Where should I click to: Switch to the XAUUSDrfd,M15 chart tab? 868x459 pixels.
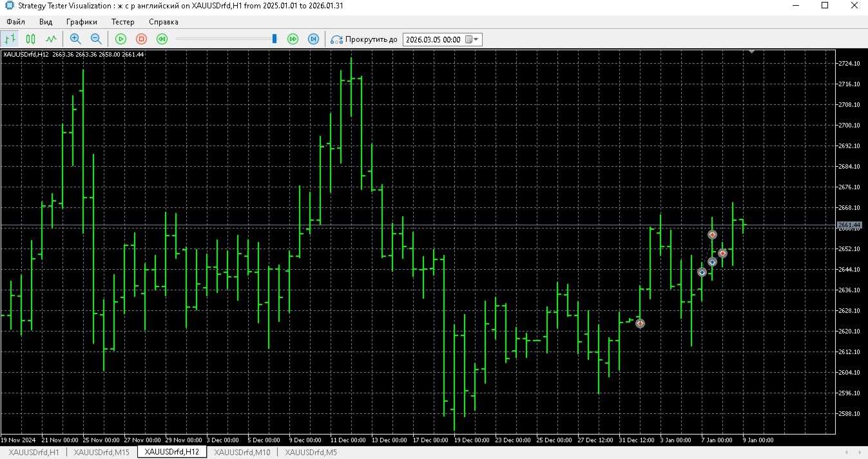click(x=102, y=453)
